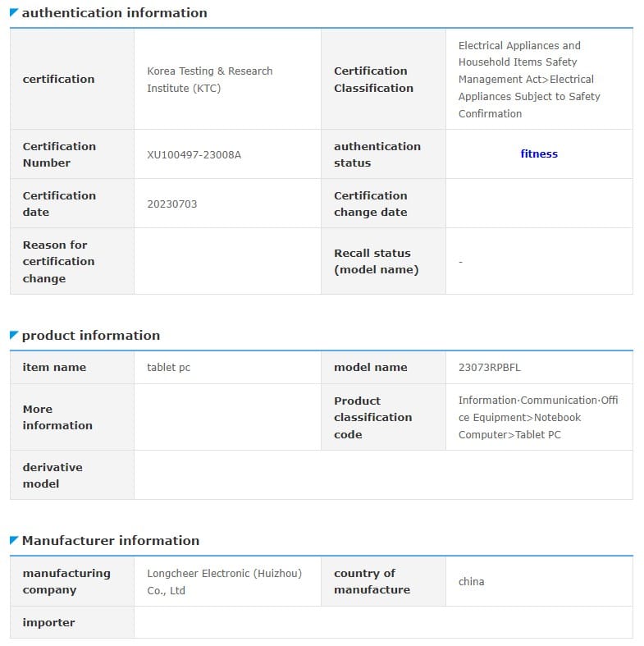Click the Electrical Appliances Safety Management Act text
644x646 pixels.
tap(529, 80)
